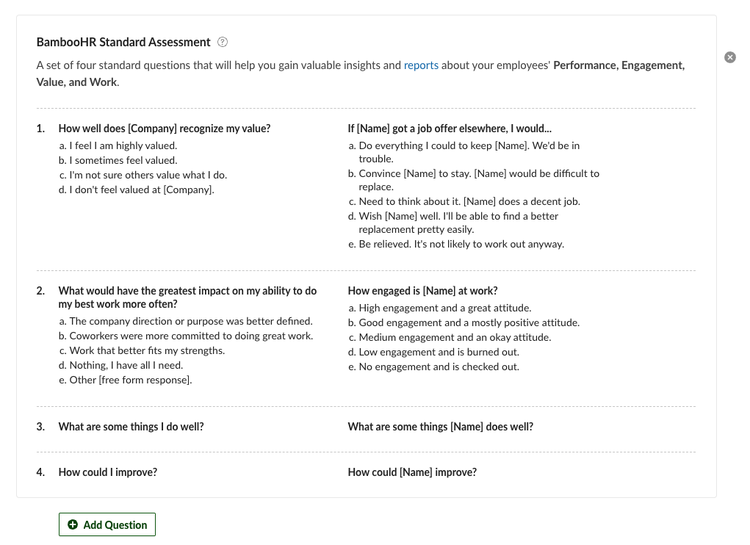Remove the assessment using the gray X icon
The width and height of the screenshot is (750, 545).
tap(730, 57)
